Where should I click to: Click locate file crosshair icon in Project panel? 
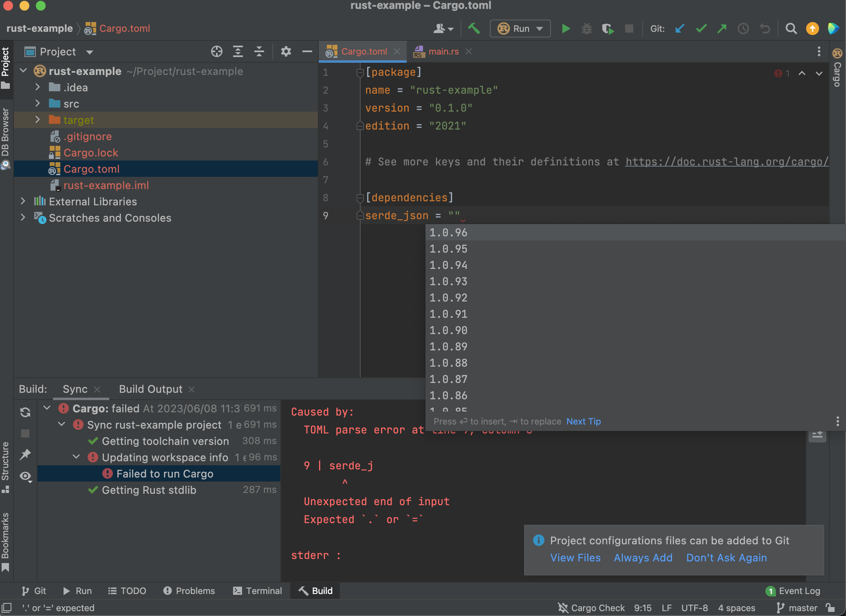coord(217,52)
